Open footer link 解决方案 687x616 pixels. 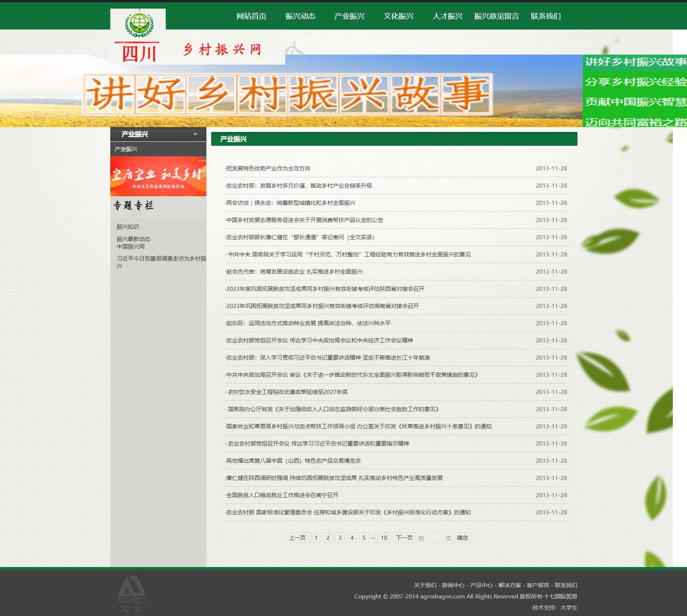[509, 585]
